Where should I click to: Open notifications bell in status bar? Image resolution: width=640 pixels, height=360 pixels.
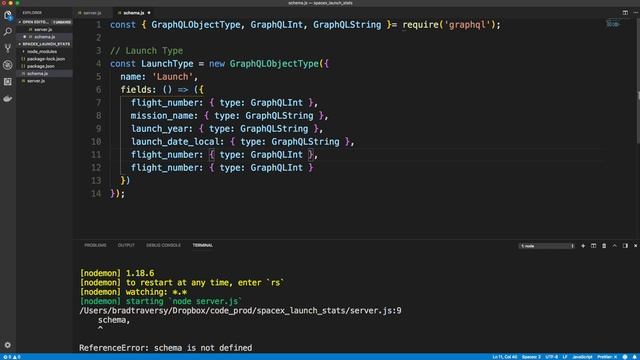coord(635,357)
